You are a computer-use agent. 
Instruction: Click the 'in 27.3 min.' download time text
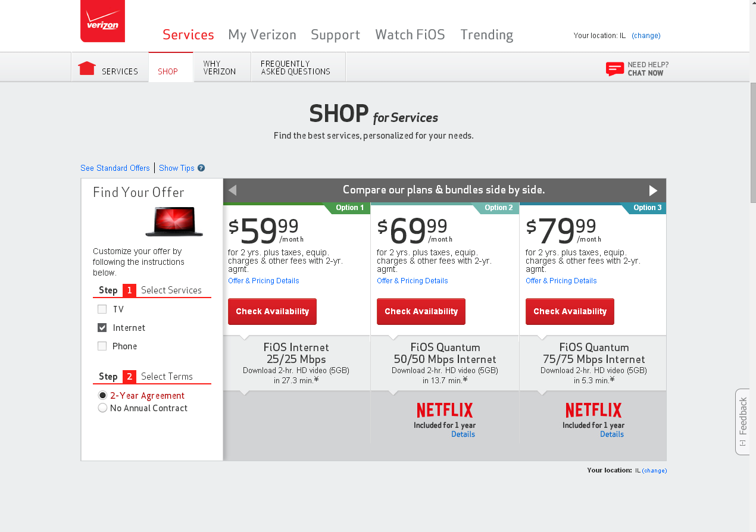tap(296, 380)
